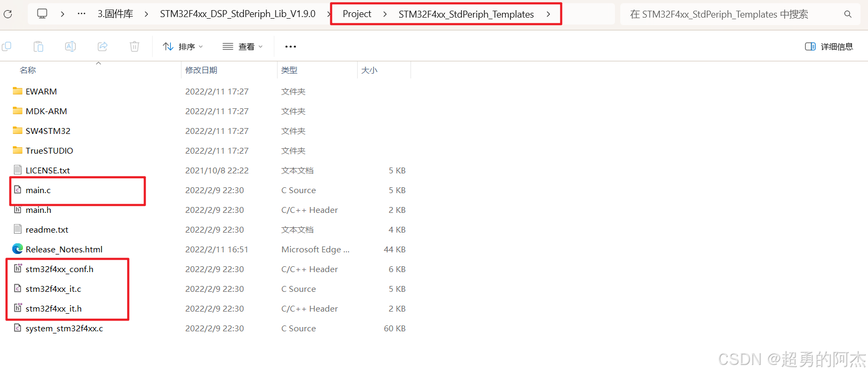Open the 排序 sort dropdown
Viewport: 868px width, 374px height.
tap(183, 47)
